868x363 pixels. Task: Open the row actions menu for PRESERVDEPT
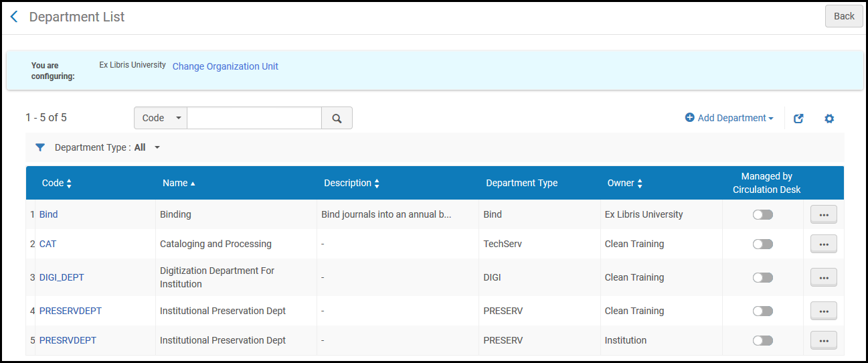823,311
